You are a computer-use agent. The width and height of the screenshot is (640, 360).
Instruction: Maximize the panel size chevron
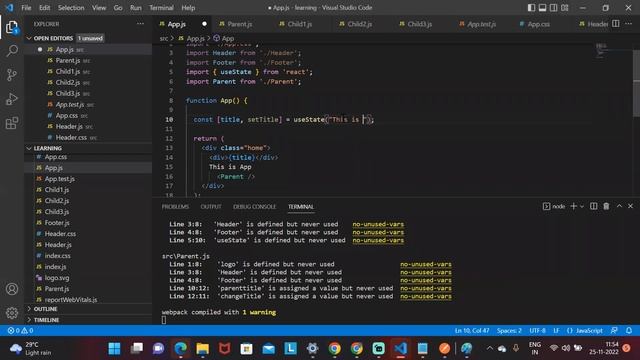(619, 207)
